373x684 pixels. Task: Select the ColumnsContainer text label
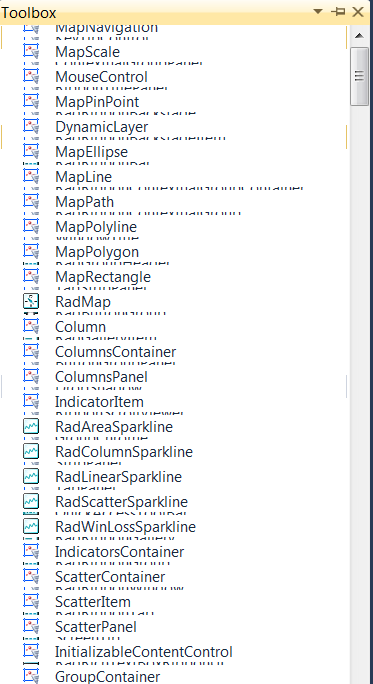tap(115, 352)
